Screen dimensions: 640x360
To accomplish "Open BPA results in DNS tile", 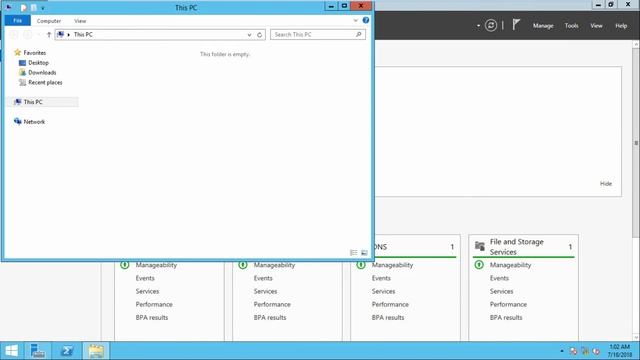I will [388, 317].
